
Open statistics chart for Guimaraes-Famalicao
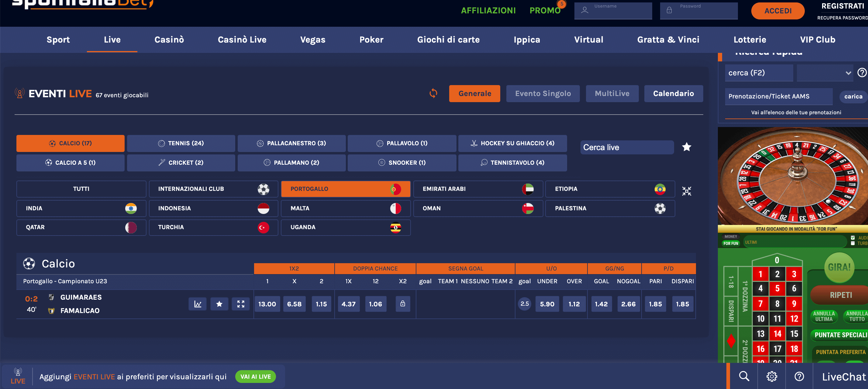(x=198, y=304)
